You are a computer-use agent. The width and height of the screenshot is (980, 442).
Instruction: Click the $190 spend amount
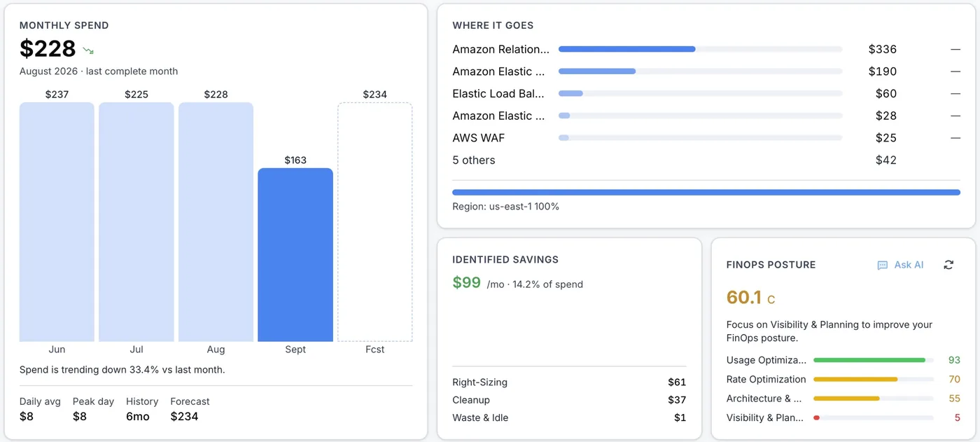(882, 71)
